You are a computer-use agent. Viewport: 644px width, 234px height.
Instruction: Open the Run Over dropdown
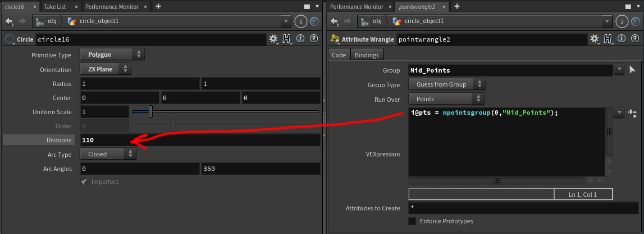click(446, 99)
